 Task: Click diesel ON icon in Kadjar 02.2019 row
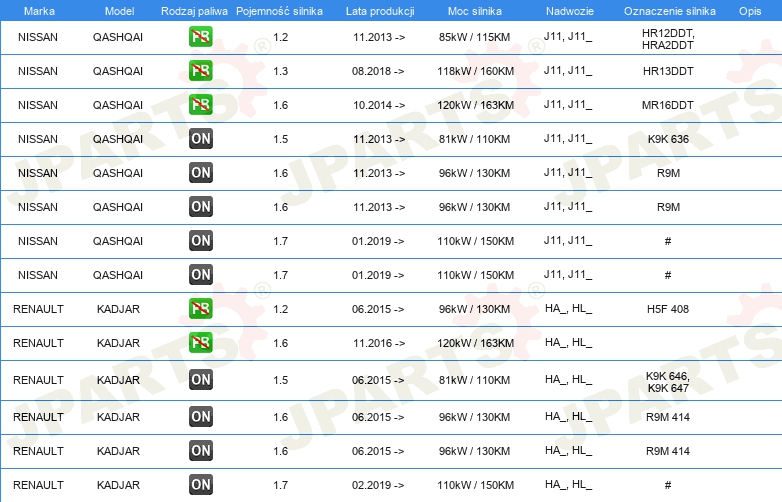click(200, 485)
